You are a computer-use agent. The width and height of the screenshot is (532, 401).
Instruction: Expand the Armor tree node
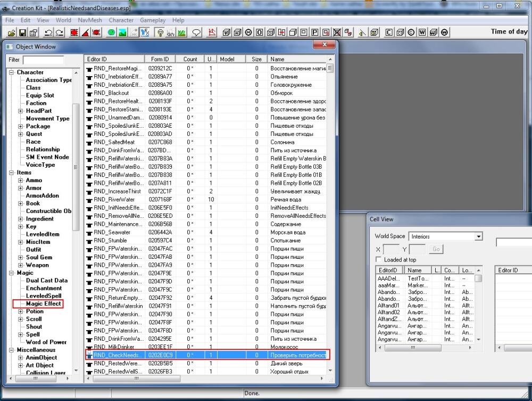coord(21,188)
